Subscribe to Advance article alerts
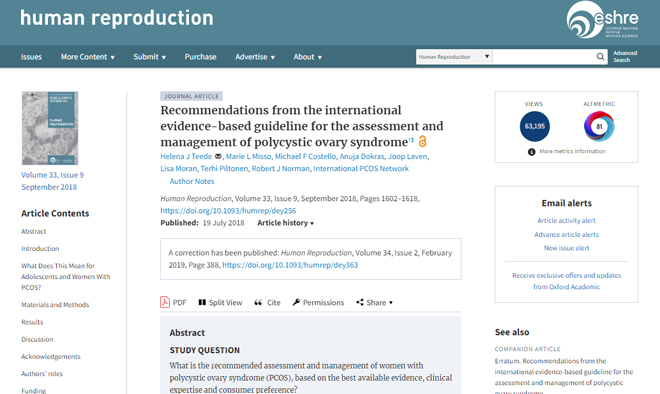Image resolution: width=660 pixels, height=394 pixels. (567, 234)
